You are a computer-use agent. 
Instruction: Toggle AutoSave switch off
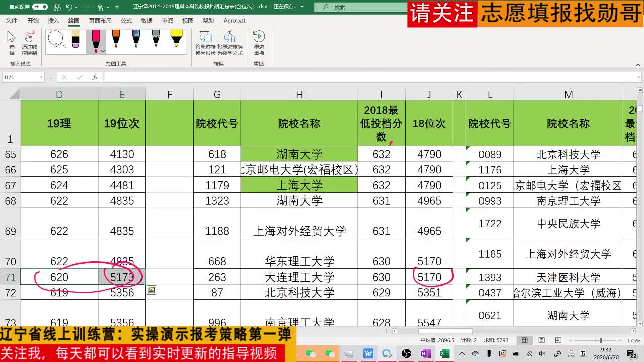pos(40,7)
